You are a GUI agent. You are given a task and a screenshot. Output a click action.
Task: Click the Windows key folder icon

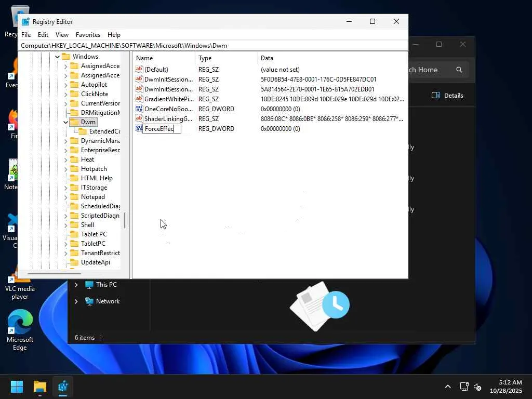[66, 56]
